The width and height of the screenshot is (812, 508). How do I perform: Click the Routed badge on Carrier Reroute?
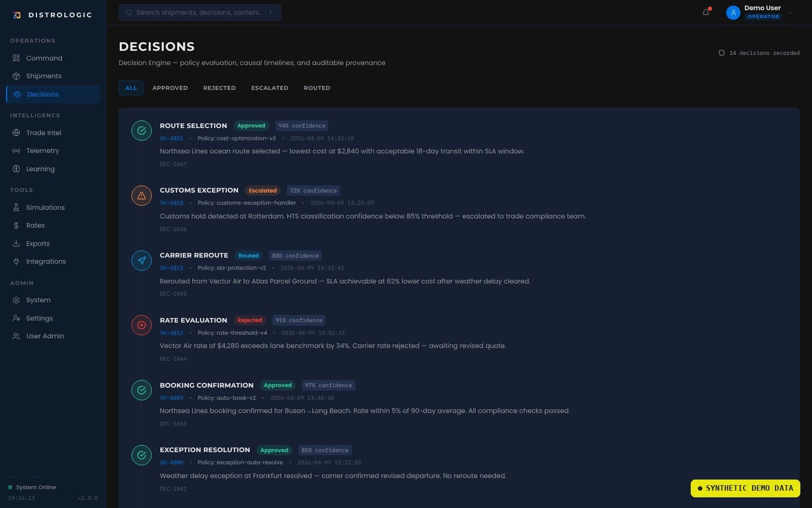(249, 256)
